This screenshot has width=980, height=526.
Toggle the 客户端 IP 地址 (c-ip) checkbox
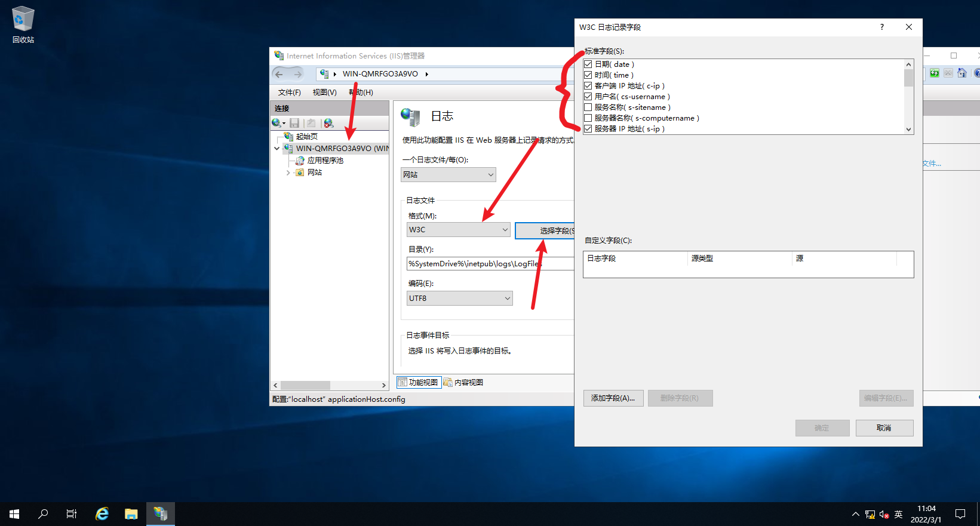pyautogui.click(x=588, y=86)
